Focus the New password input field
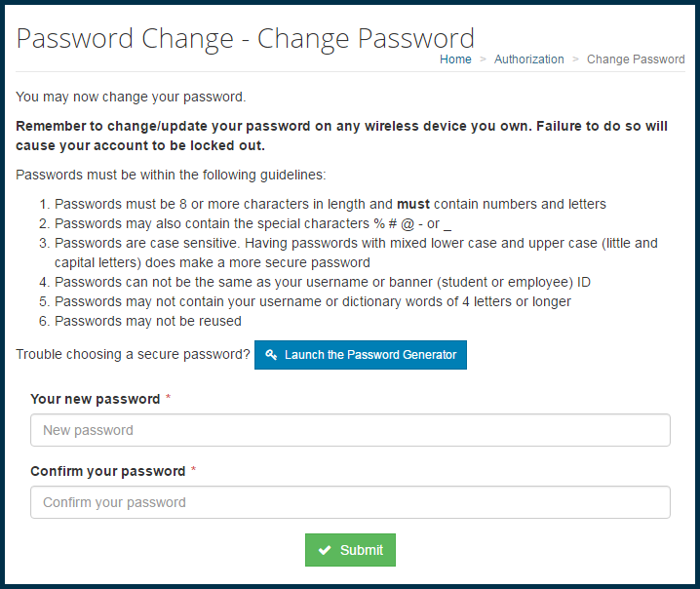Image resolution: width=700 pixels, height=589 pixels. coord(350,430)
